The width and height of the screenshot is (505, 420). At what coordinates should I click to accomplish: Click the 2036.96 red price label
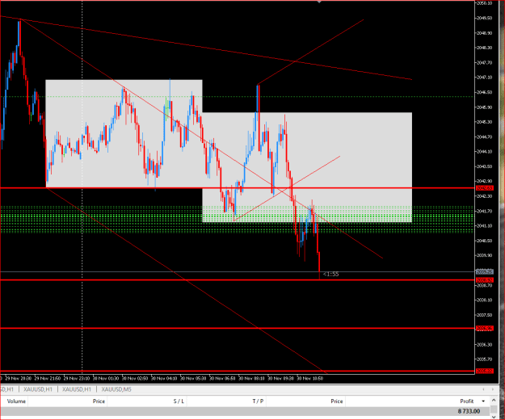tap(484, 328)
